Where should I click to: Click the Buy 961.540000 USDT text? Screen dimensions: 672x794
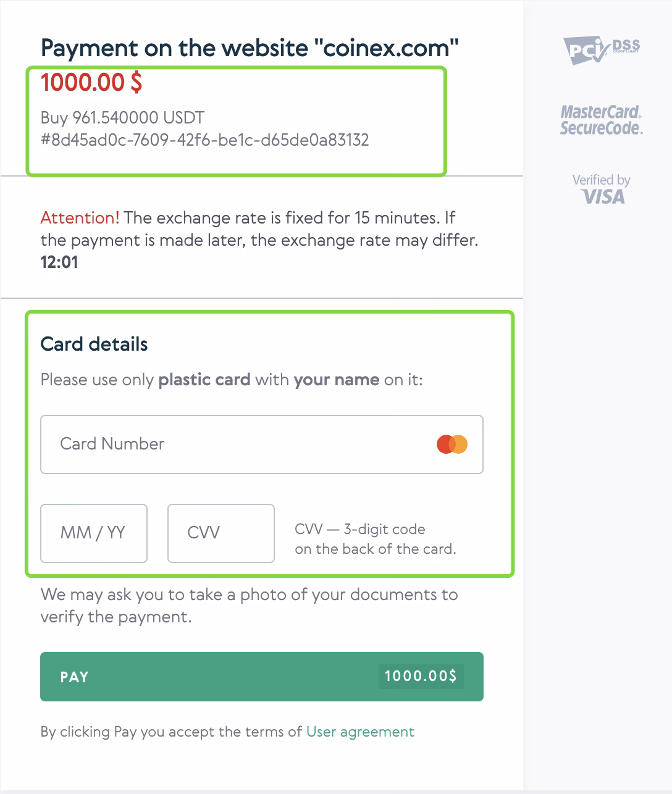122,117
